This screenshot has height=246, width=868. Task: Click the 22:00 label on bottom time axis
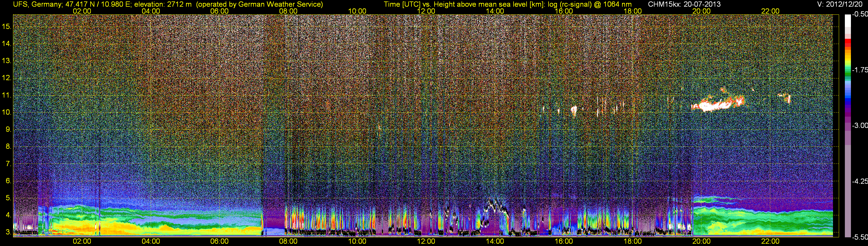(770, 241)
